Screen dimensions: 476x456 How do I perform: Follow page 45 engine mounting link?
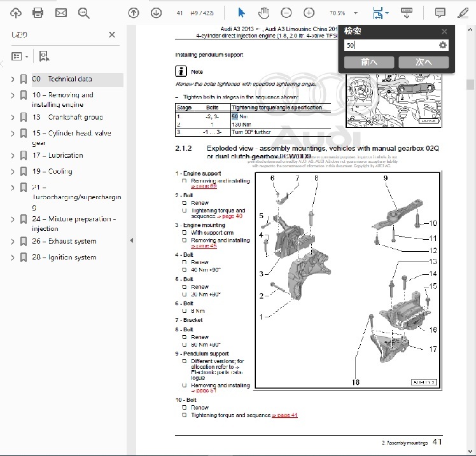point(204,245)
